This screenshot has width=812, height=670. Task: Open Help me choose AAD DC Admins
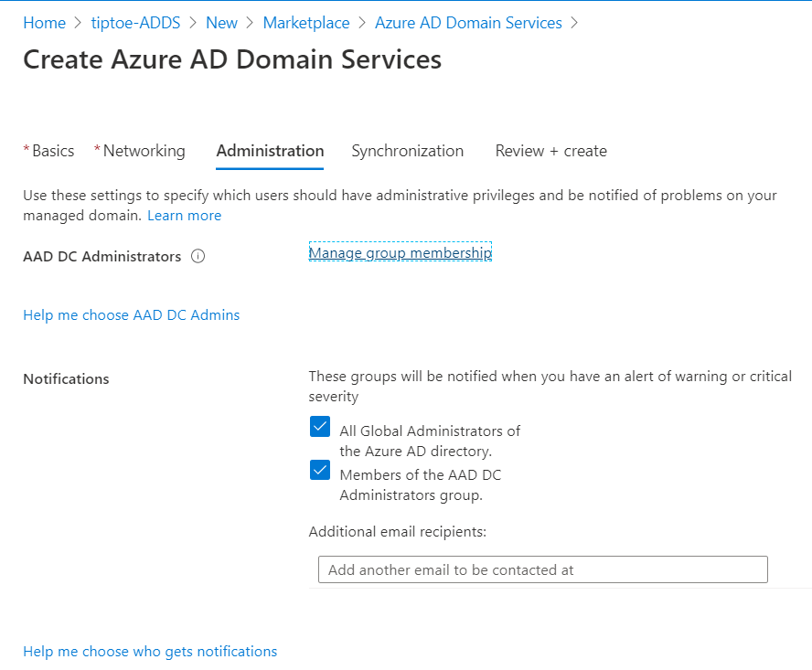coord(132,314)
